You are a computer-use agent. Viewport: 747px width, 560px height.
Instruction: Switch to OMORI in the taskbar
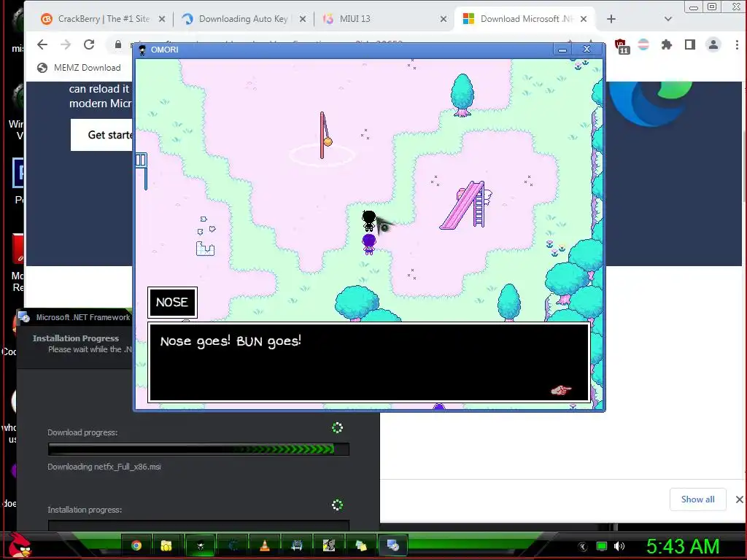[201, 545]
